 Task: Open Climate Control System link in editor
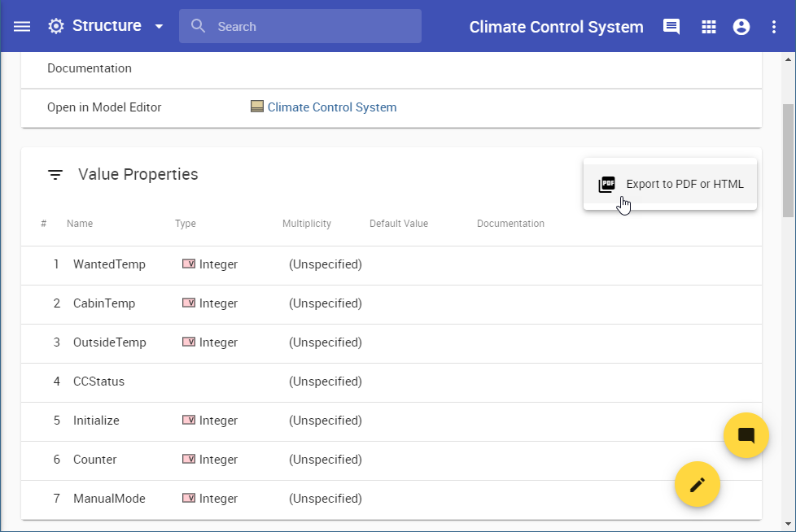331,107
